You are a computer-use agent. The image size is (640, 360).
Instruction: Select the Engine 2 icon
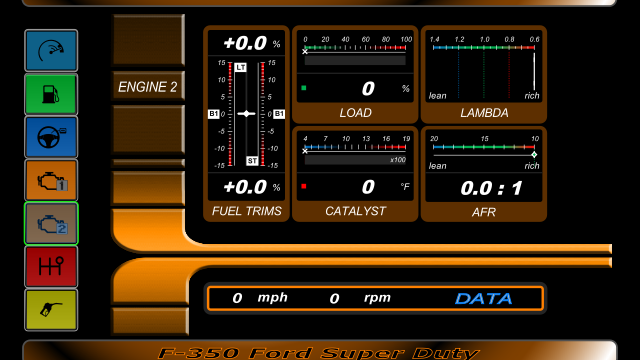pyautogui.click(x=51, y=224)
